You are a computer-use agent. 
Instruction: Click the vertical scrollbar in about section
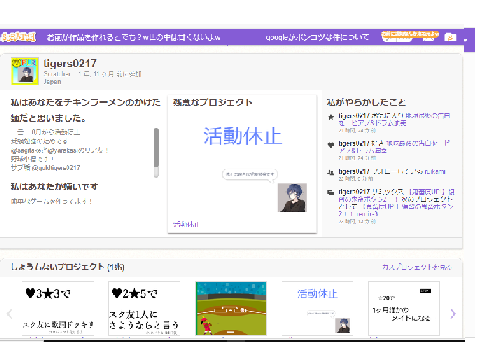(x=156, y=152)
